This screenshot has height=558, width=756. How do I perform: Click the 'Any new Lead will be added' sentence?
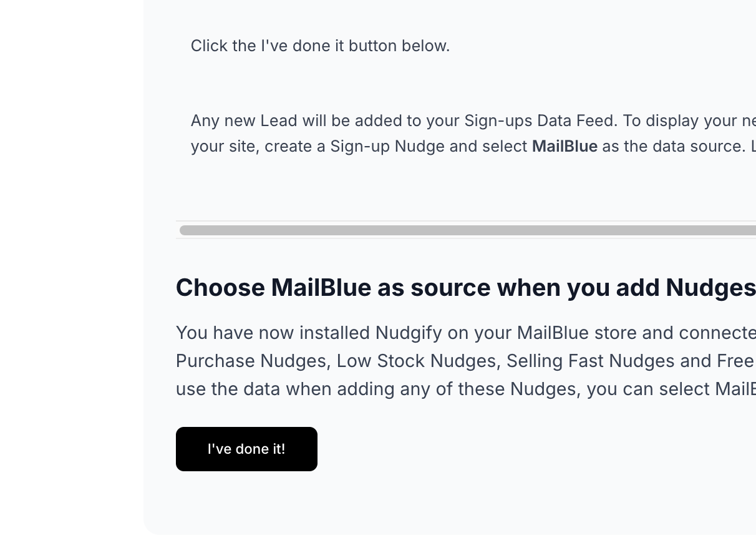[x=473, y=120]
